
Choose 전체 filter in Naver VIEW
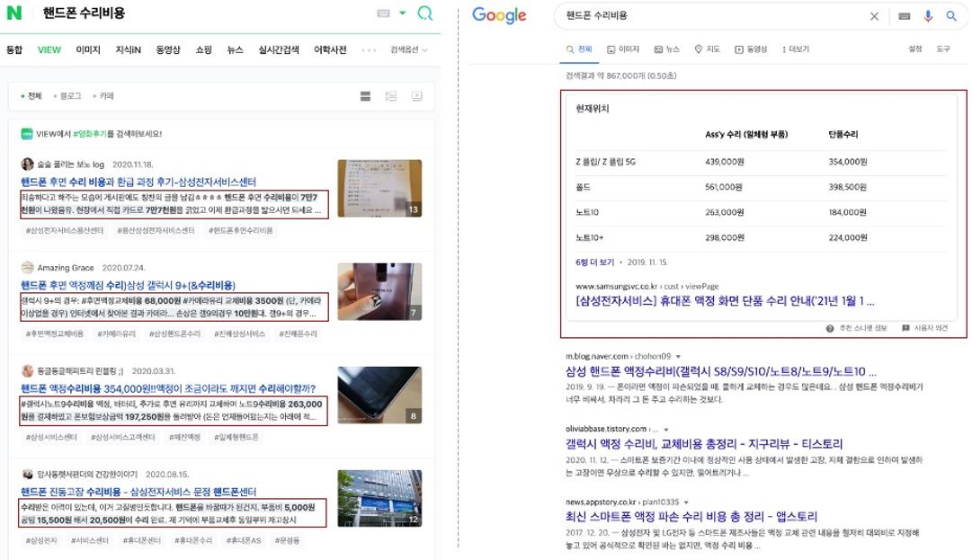tap(31, 96)
